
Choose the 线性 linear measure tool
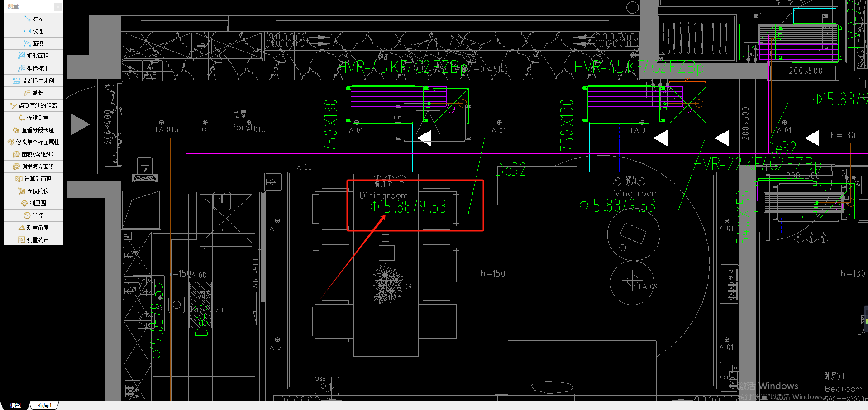click(x=33, y=31)
